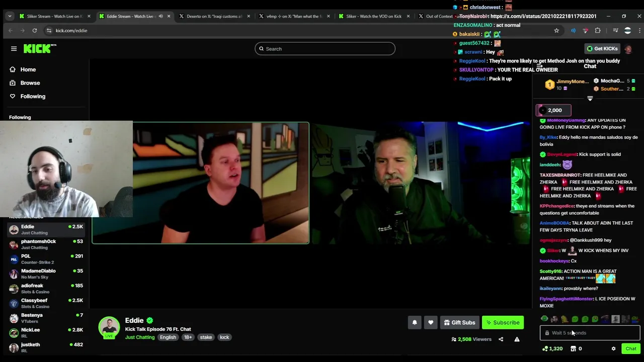
Task: Click AnimeBOOBA username in chat
Action: [554, 223]
